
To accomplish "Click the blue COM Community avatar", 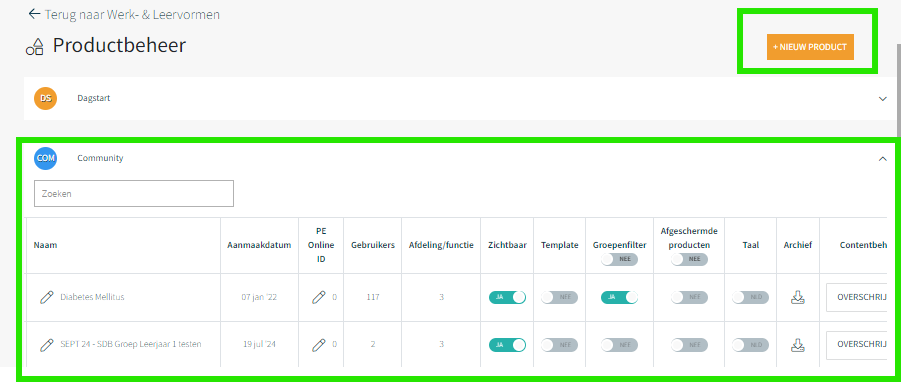I will tap(45, 158).
